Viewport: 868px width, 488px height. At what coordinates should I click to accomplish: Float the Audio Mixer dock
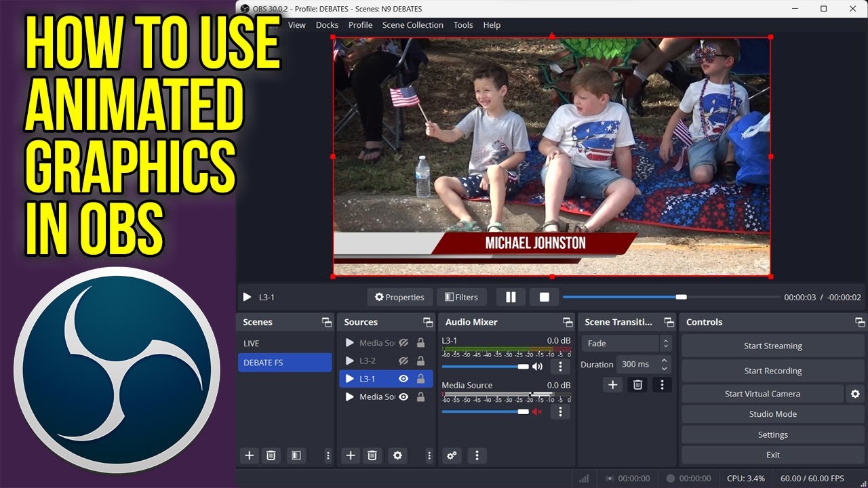coord(568,323)
